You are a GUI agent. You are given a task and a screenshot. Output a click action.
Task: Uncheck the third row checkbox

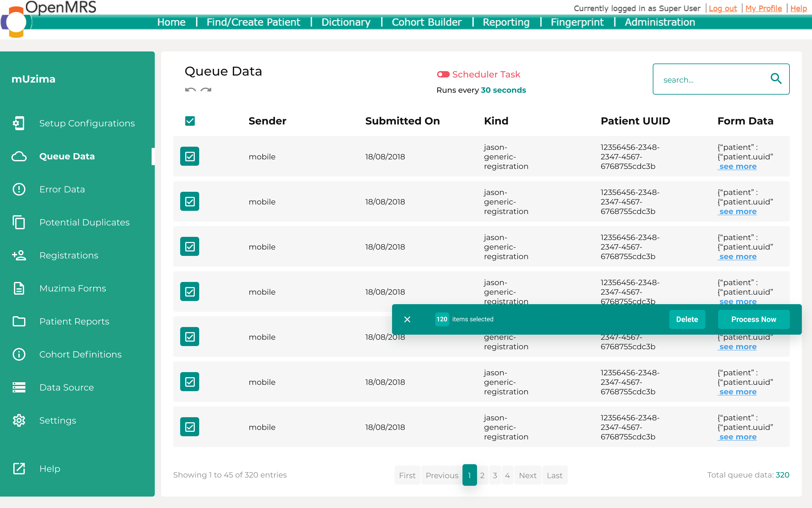pyautogui.click(x=190, y=246)
